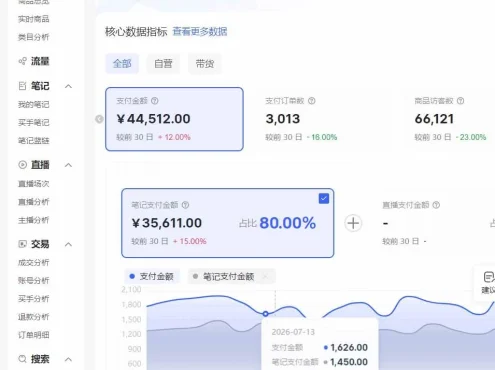Open 买手分析 in the sidebar
Screen dimensions: 495x370
[x=33, y=299]
